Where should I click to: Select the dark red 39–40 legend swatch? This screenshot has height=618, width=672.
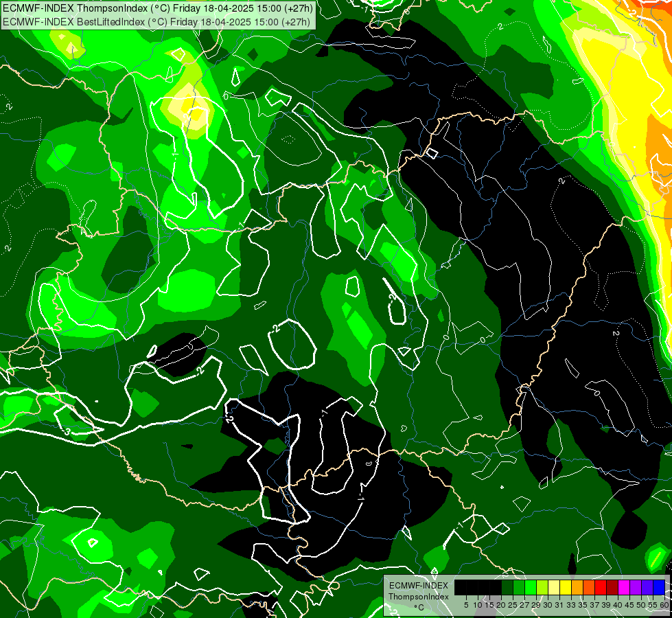pyautogui.click(x=612, y=588)
